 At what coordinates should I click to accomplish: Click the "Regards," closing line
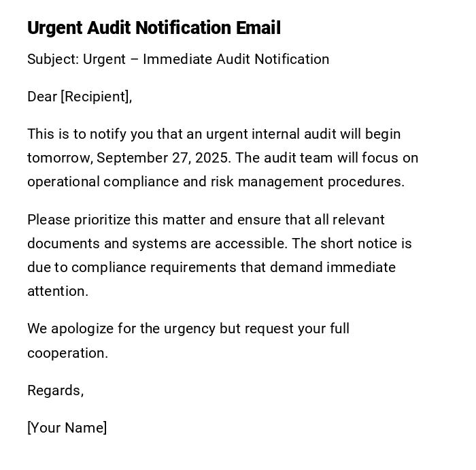click(x=55, y=390)
